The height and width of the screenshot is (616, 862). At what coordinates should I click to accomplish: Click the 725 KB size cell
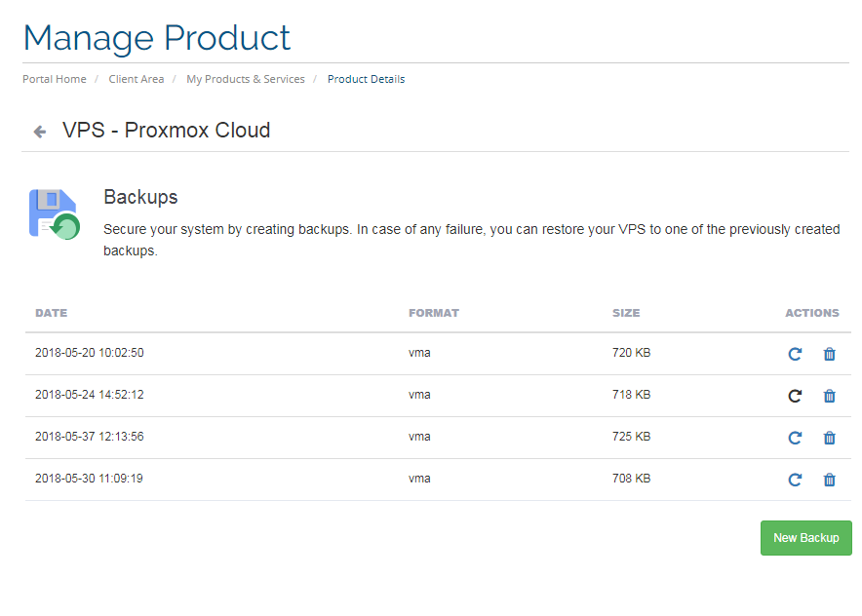coord(632,437)
